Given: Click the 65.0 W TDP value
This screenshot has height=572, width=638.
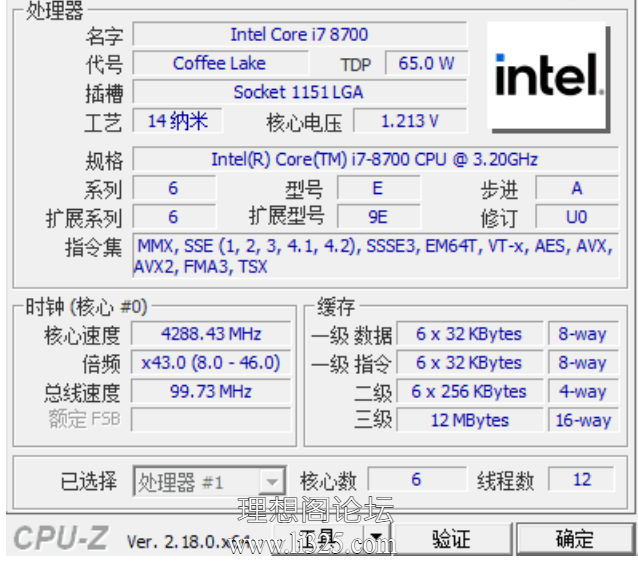Looking at the screenshot, I should [426, 63].
